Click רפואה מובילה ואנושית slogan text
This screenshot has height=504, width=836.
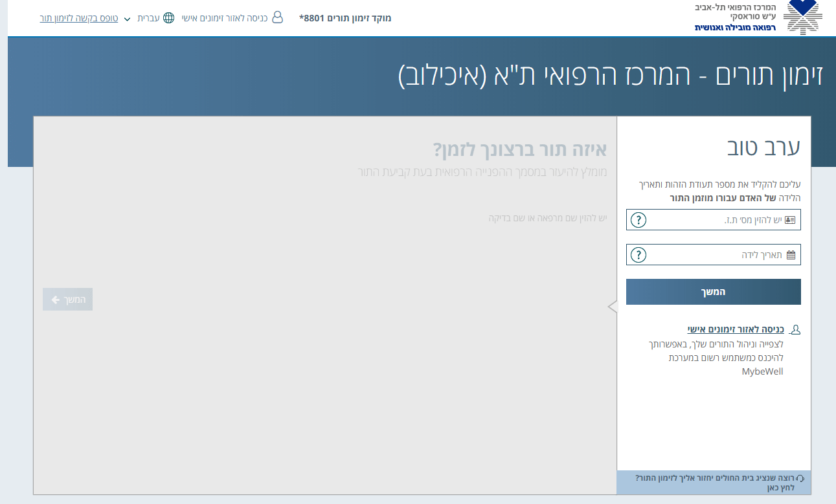pyautogui.click(x=735, y=27)
